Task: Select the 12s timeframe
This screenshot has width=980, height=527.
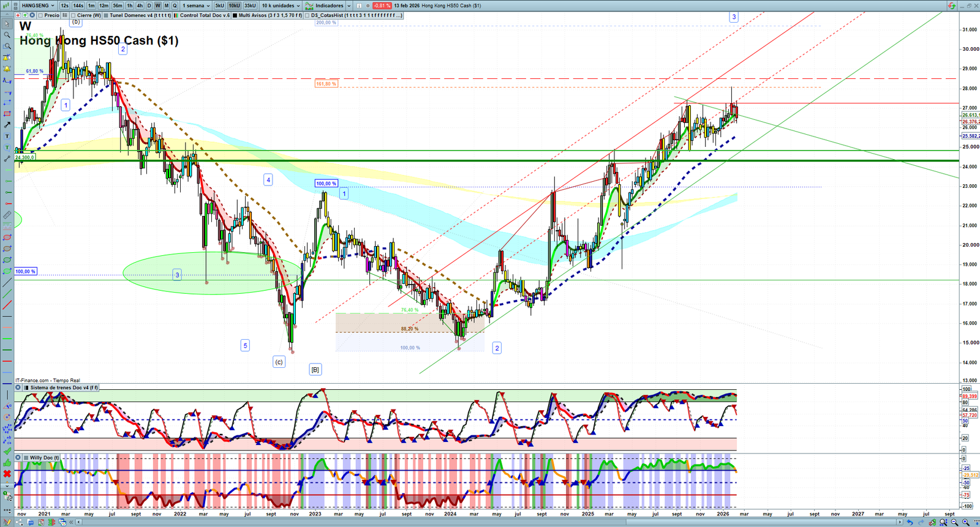Action: pyautogui.click(x=64, y=6)
